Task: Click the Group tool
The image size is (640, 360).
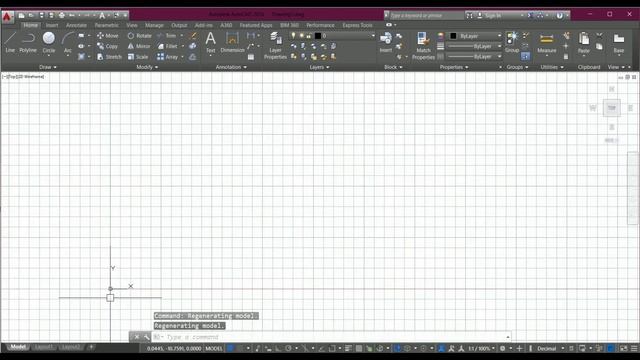Action: click(x=512, y=42)
